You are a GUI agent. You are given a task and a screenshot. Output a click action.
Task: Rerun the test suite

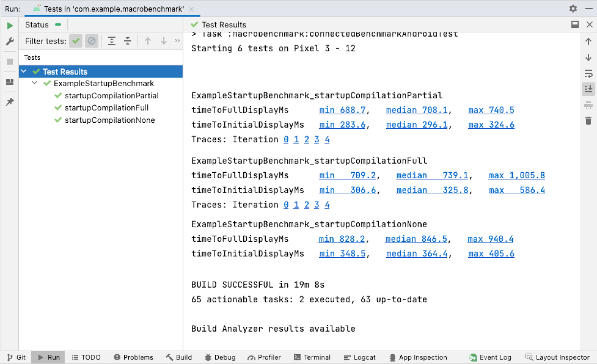(10, 25)
